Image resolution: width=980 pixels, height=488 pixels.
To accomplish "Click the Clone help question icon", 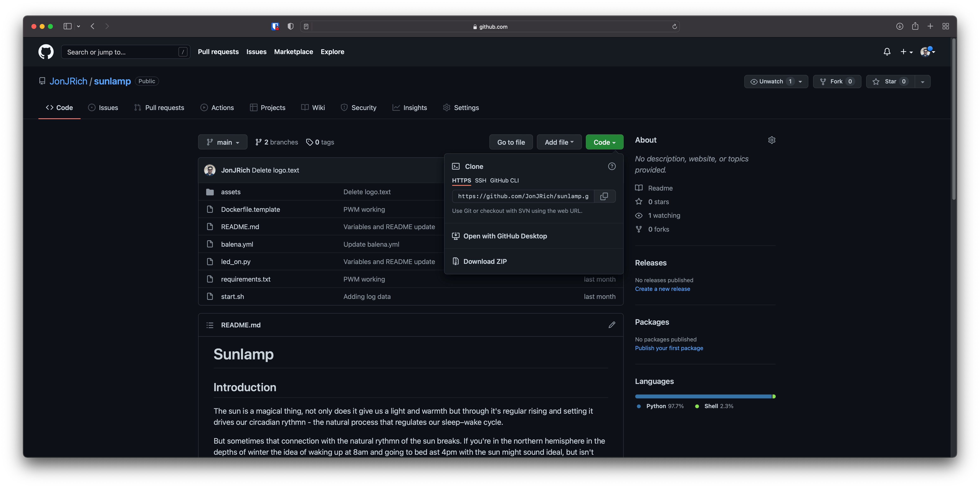I will pyautogui.click(x=612, y=166).
